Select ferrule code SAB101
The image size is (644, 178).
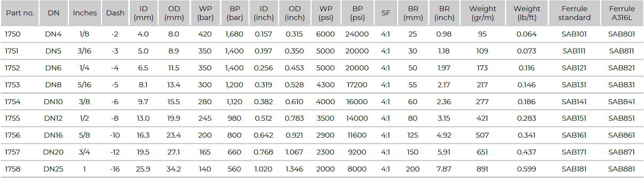pos(574,34)
